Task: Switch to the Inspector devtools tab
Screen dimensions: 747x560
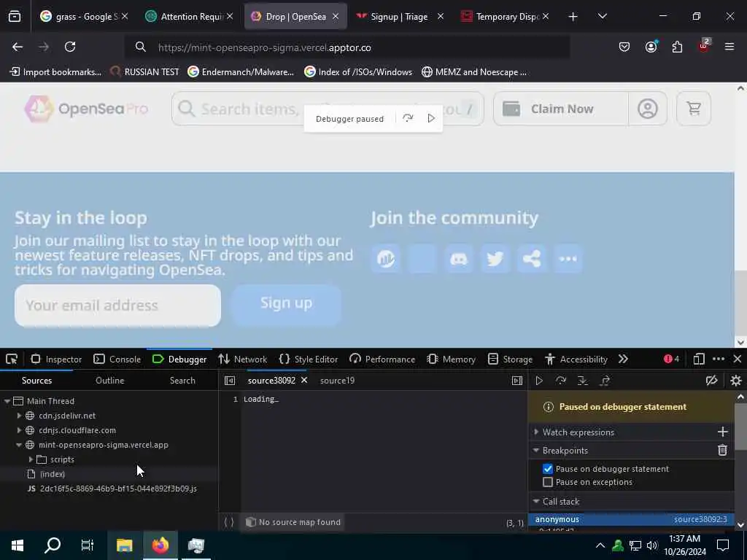Action: [x=56, y=359]
